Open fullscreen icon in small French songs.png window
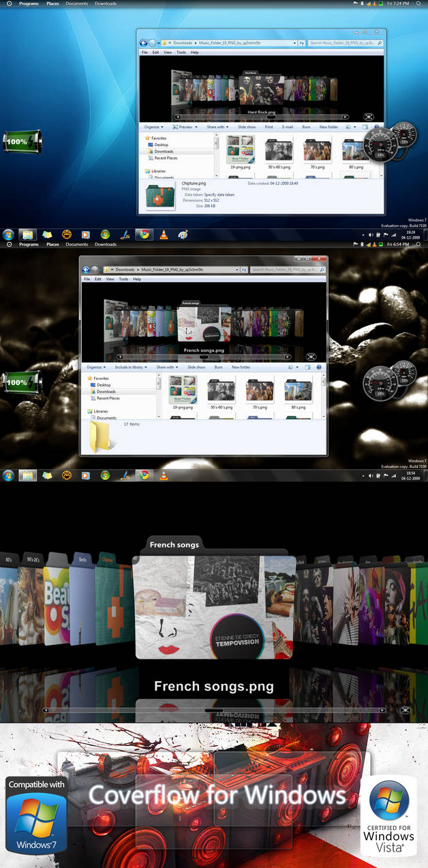Viewport: 428px width, 868px height. pos(311,356)
